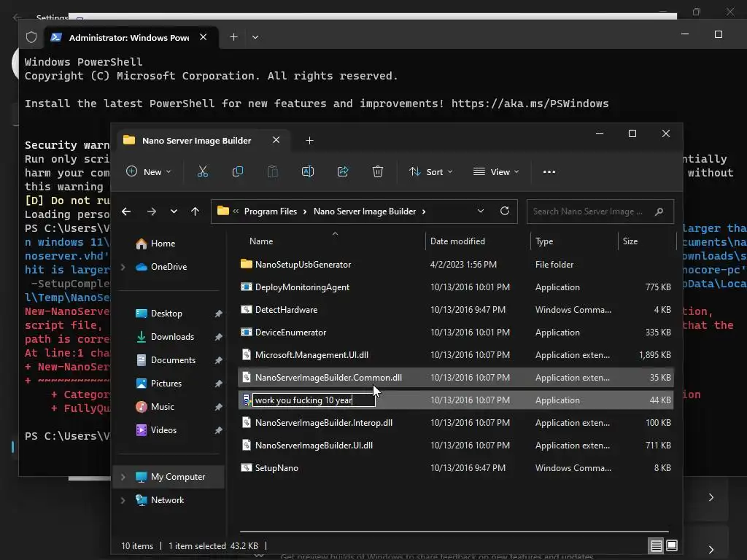This screenshot has width=747, height=560.
Task: Expand the My Computer tree node
Action: 123,477
